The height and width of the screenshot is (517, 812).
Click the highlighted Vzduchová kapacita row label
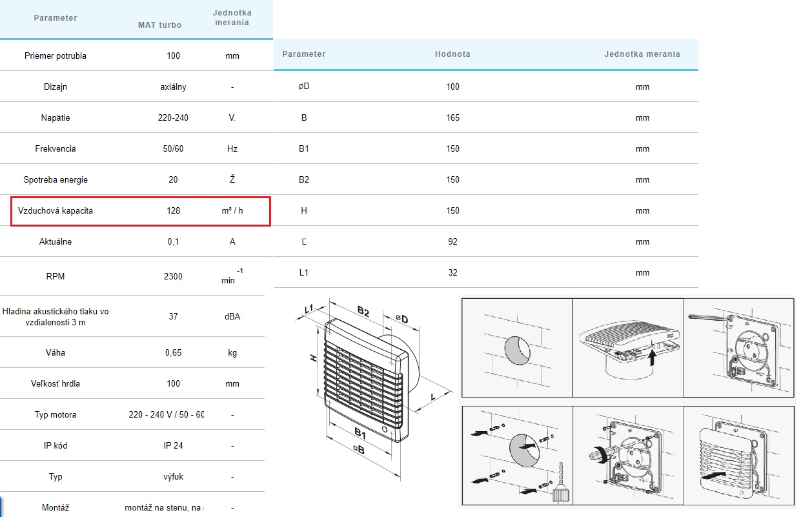tap(56, 211)
